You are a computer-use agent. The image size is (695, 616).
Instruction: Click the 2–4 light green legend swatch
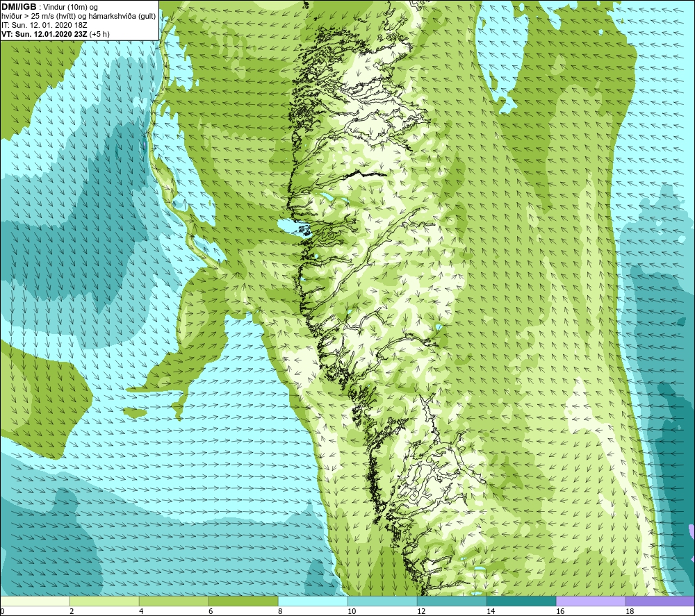104,601
